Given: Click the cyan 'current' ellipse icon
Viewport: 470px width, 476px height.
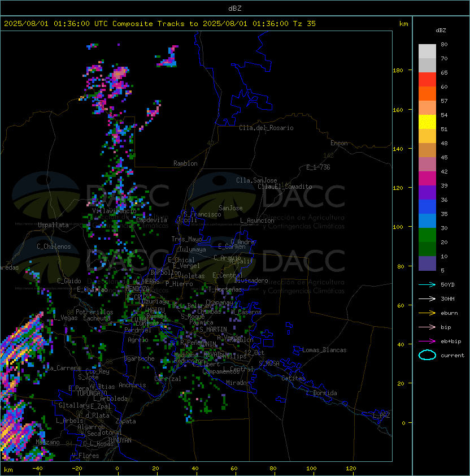Looking at the screenshot, I should click(x=427, y=355).
